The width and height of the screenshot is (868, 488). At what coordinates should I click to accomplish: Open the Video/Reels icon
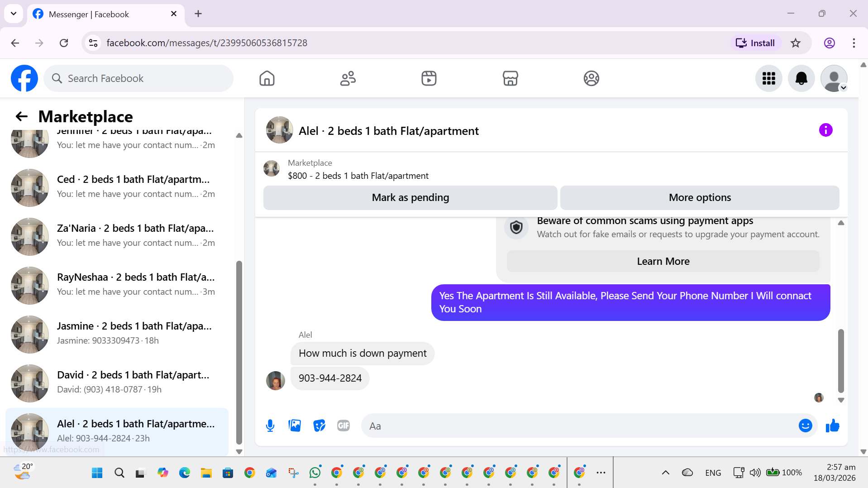click(x=429, y=78)
